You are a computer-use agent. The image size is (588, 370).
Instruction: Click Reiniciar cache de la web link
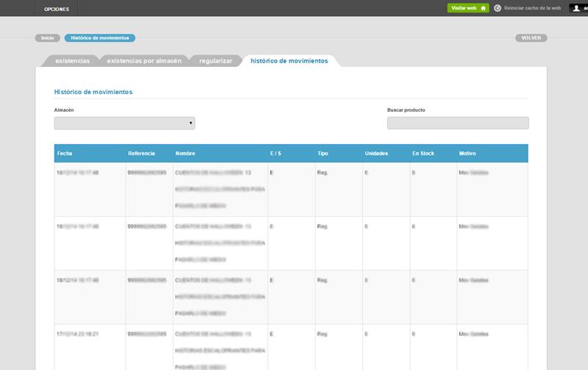[x=532, y=8]
